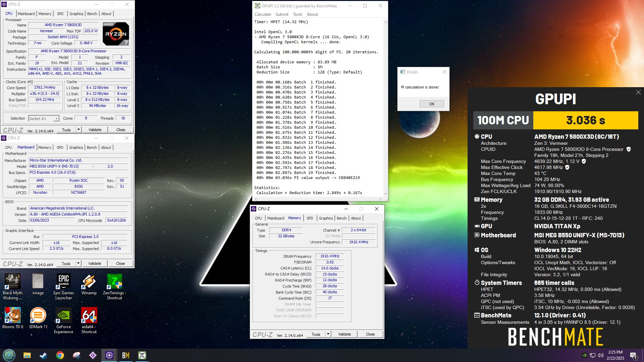Click the mushroom-like taskbar icon
The height and width of the screenshot is (362, 644).
point(77,355)
